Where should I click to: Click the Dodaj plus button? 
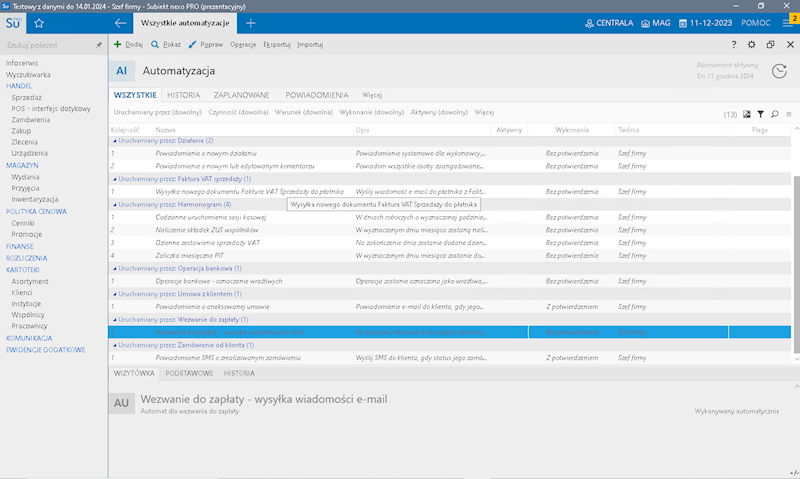(128, 44)
